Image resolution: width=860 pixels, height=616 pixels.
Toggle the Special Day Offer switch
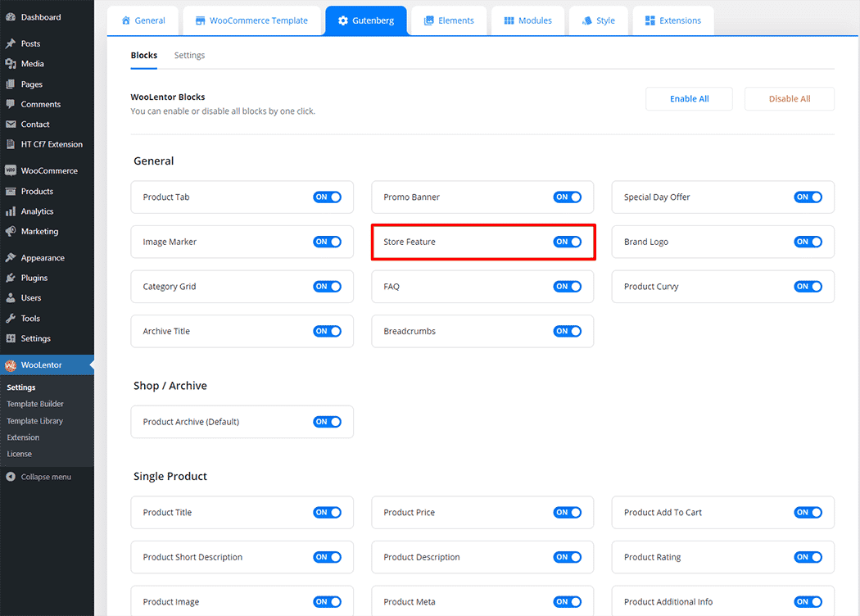[808, 197]
